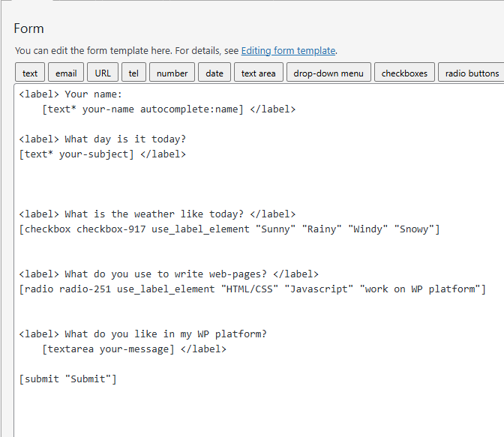Click the 'What day is it today?' line

point(102,139)
